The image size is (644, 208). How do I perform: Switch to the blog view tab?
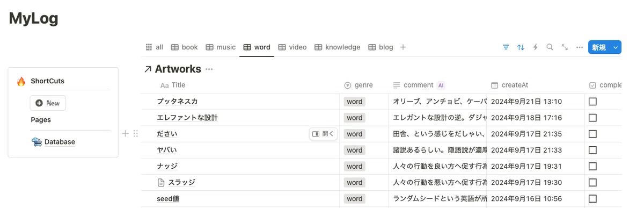(x=381, y=47)
